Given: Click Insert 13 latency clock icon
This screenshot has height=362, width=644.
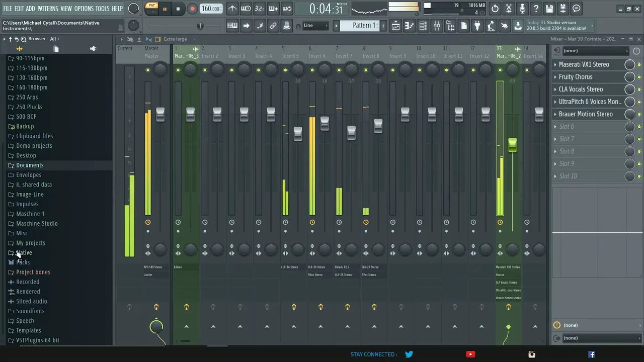Looking at the screenshot, I should click(500, 222).
